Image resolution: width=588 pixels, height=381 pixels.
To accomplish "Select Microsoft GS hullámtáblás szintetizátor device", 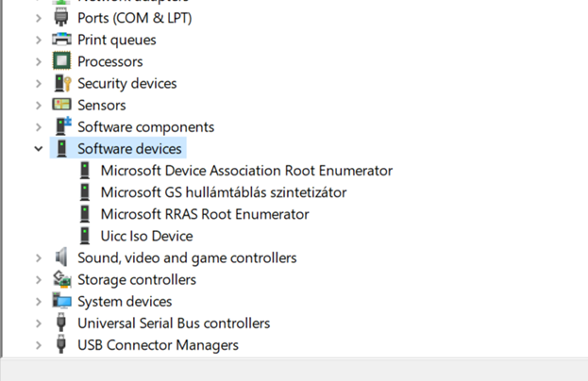I will coord(224,192).
